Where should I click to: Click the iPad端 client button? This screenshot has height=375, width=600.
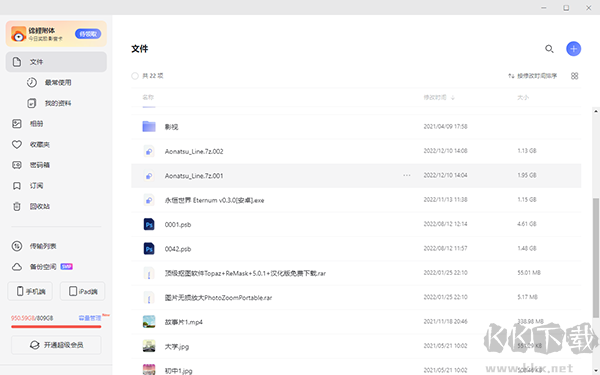pos(83,291)
